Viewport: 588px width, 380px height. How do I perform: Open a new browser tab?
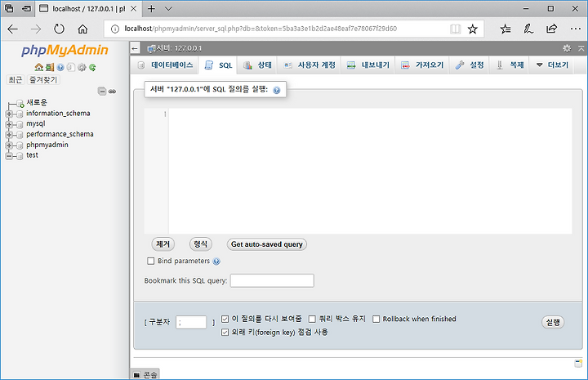(151, 9)
